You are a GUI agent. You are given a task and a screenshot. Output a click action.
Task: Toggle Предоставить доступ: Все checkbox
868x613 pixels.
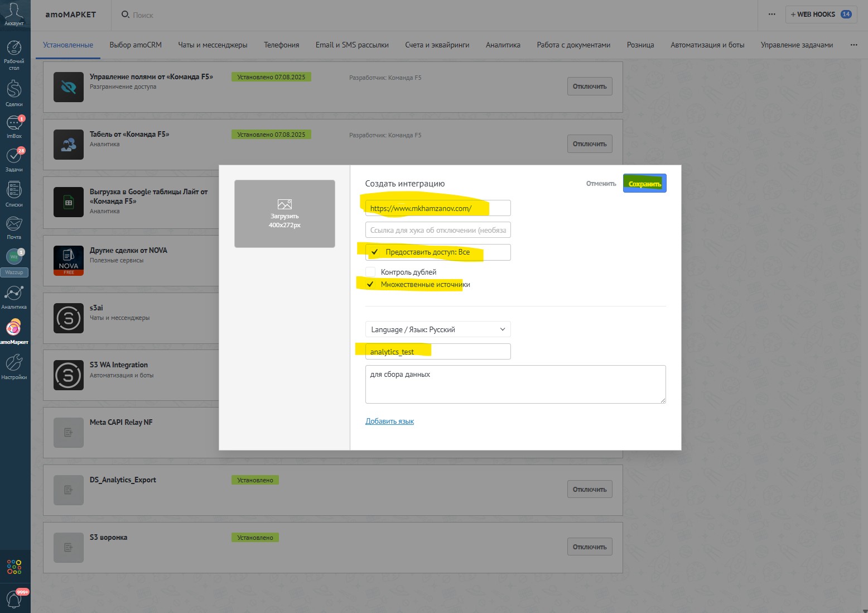[x=375, y=252]
